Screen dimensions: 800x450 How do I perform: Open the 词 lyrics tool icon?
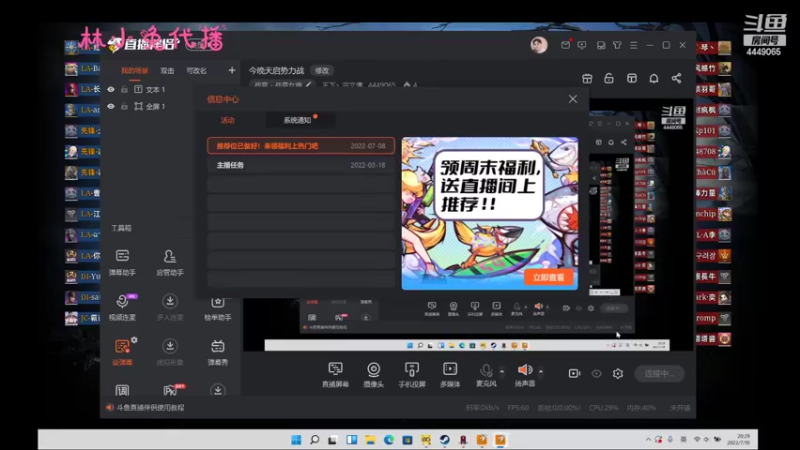point(122,390)
